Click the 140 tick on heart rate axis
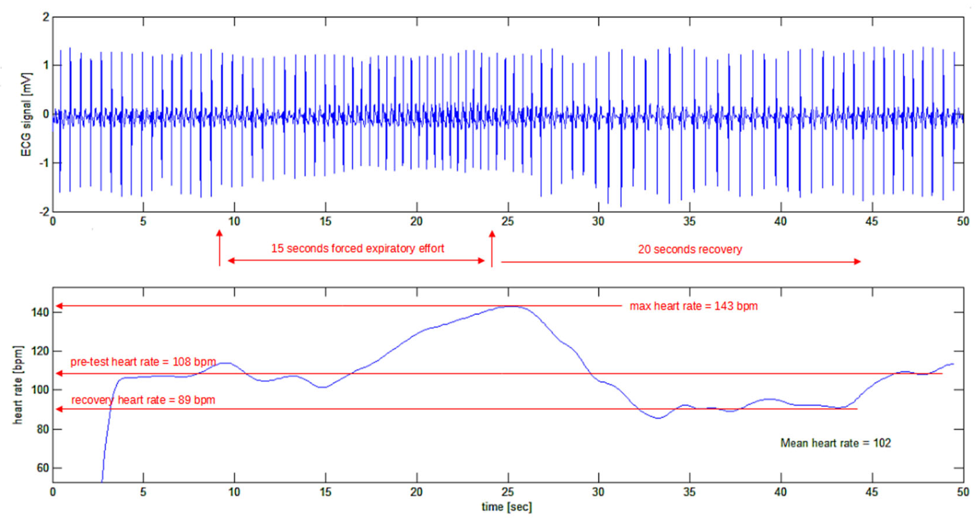This screenshot has width=980, height=529. pos(40,313)
